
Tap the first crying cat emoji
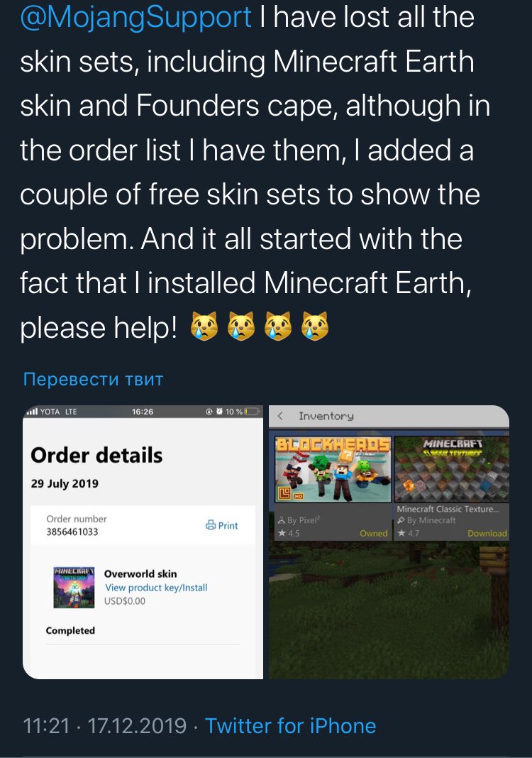point(204,326)
